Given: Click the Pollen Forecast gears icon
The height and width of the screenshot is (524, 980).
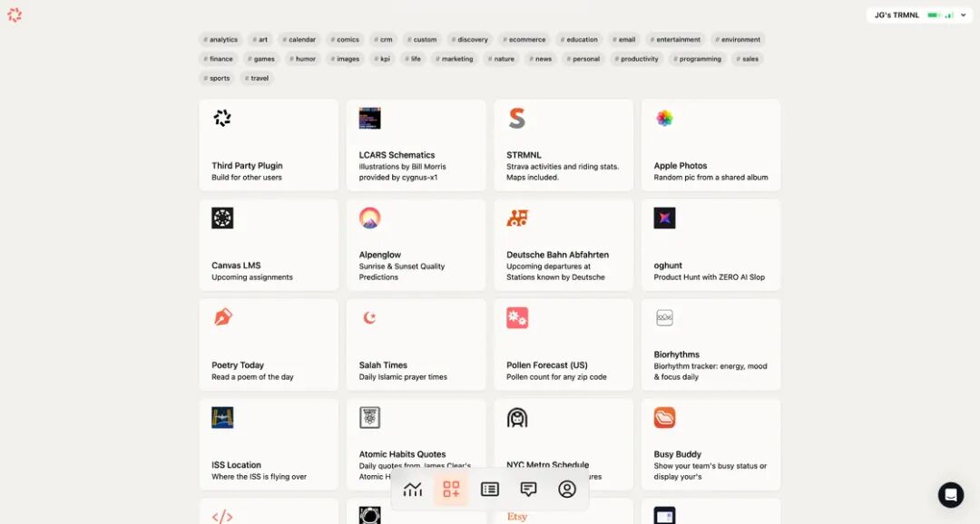Looking at the screenshot, I should (517, 318).
